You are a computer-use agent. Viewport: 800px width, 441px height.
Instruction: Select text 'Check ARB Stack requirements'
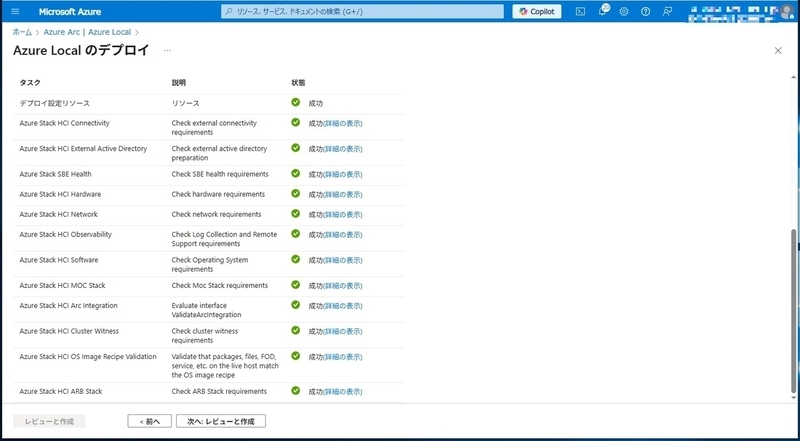pos(219,391)
